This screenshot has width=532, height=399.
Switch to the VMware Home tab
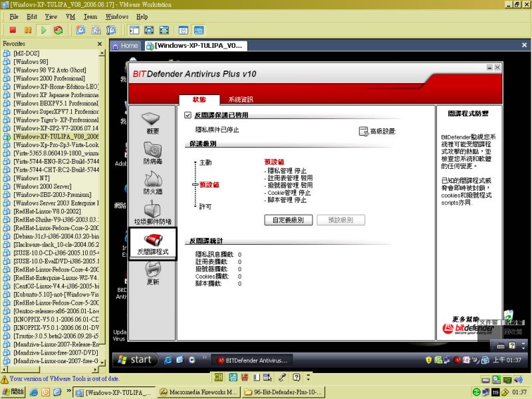(125, 46)
